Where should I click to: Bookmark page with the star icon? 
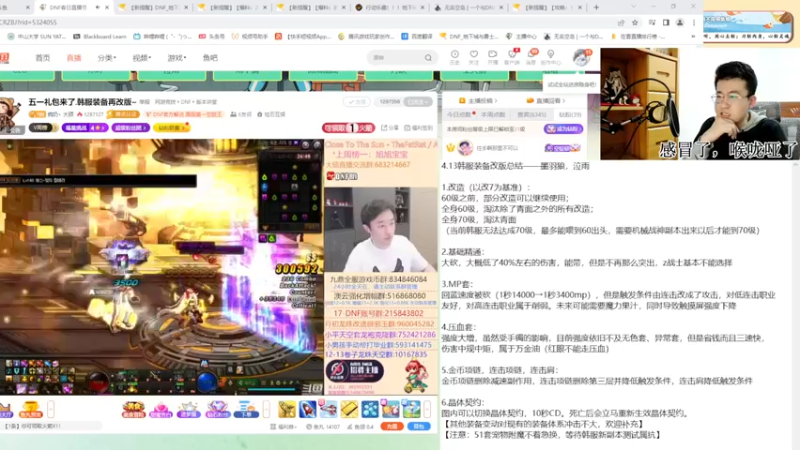click(635, 22)
